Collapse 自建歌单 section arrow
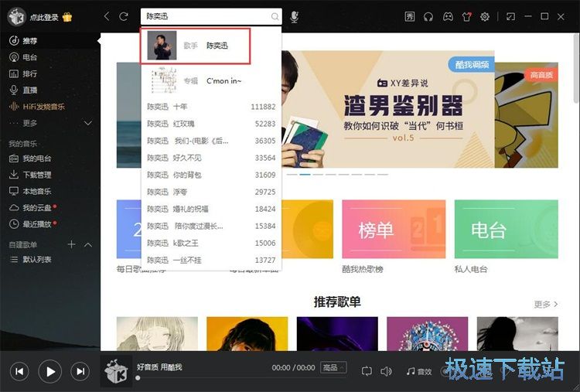The height and width of the screenshot is (392, 580). click(88, 244)
